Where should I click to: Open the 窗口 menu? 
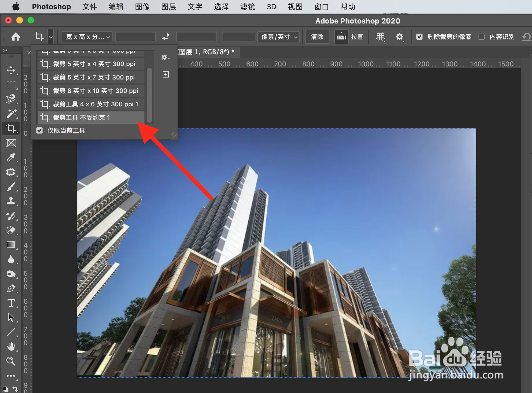(x=321, y=7)
